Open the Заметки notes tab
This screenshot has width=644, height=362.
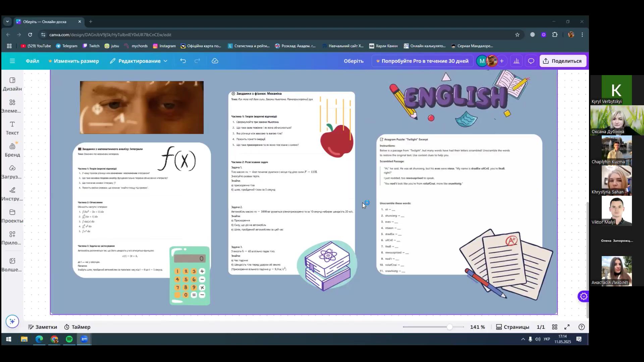pyautogui.click(x=42, y=327)
